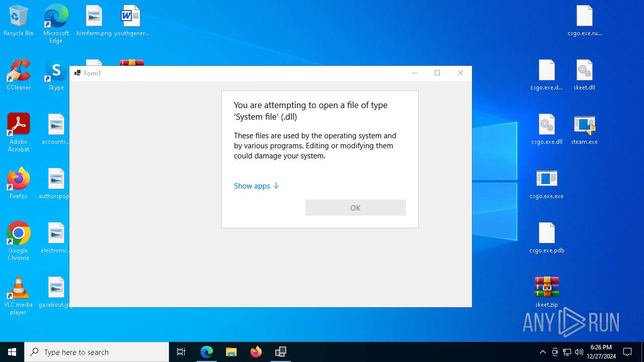Open Task View on the taskbar
644x362 pixels.
[181, 352]
